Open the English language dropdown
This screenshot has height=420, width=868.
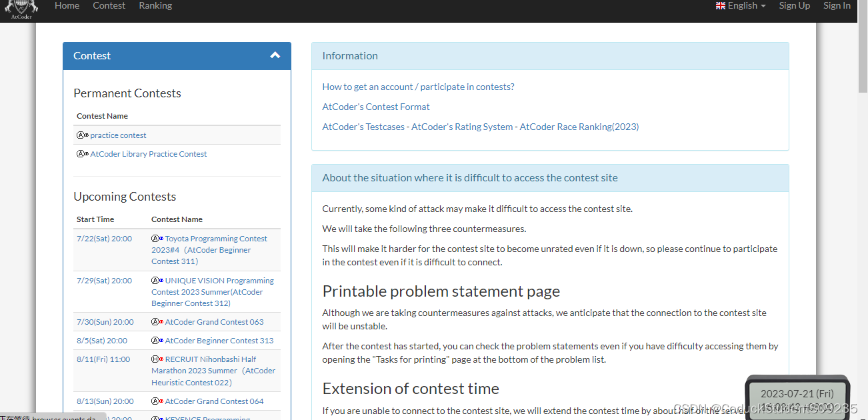(x=741, y=5)
